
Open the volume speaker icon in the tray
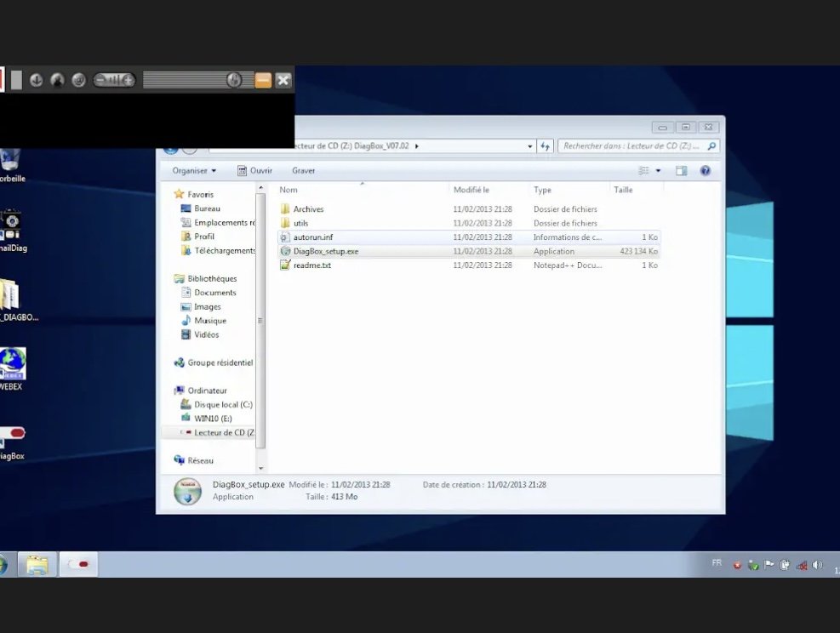click(817, 564)
